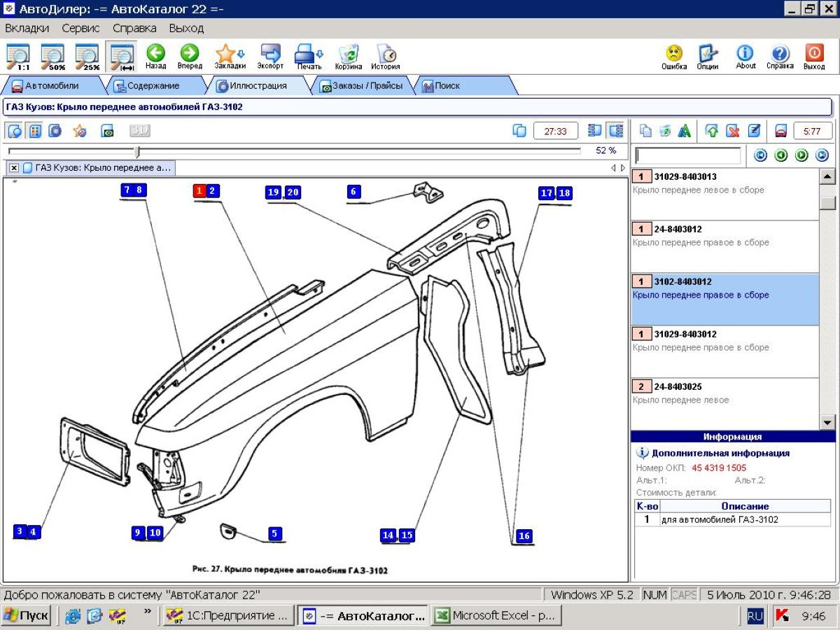Click the disabled 3D view button
Image resolution: width=840 pixels, height=630 pixels.
pos(140,131)
